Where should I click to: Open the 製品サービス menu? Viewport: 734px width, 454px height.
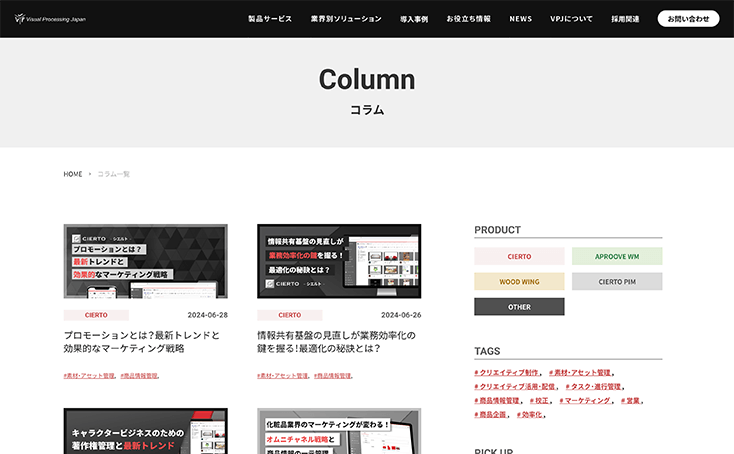click(x=270, y=19)
